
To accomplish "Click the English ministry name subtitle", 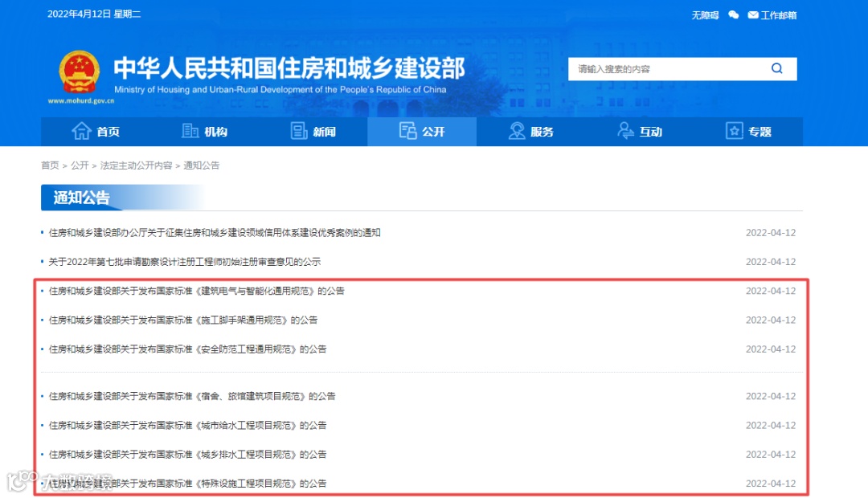I will [x=280, y=89].
